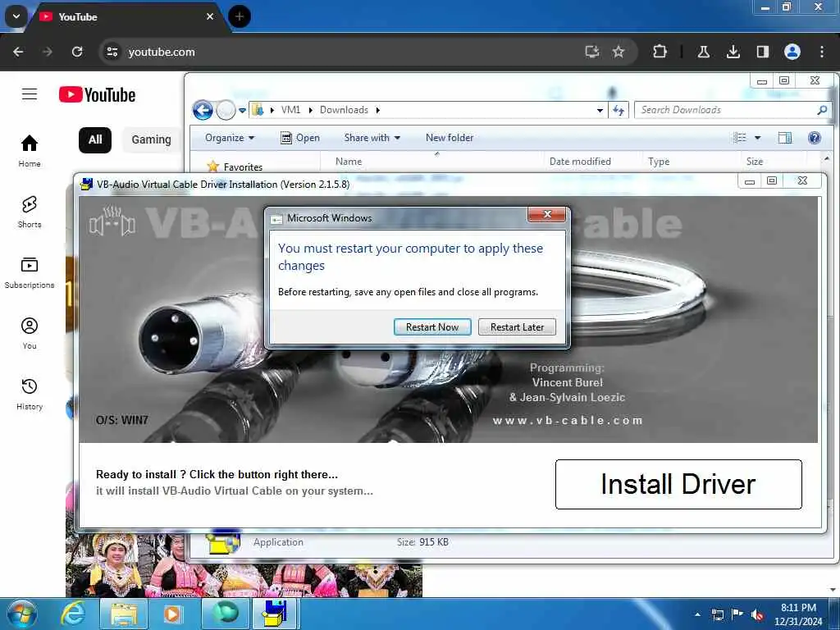Expand the view options dropdown arrow
Screen dimensions: 840x630
tap(757, 138)
